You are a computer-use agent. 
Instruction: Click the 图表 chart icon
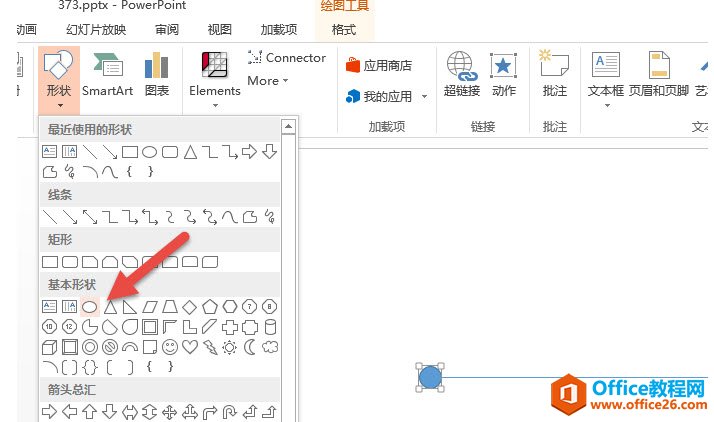(x=156, y=75)
